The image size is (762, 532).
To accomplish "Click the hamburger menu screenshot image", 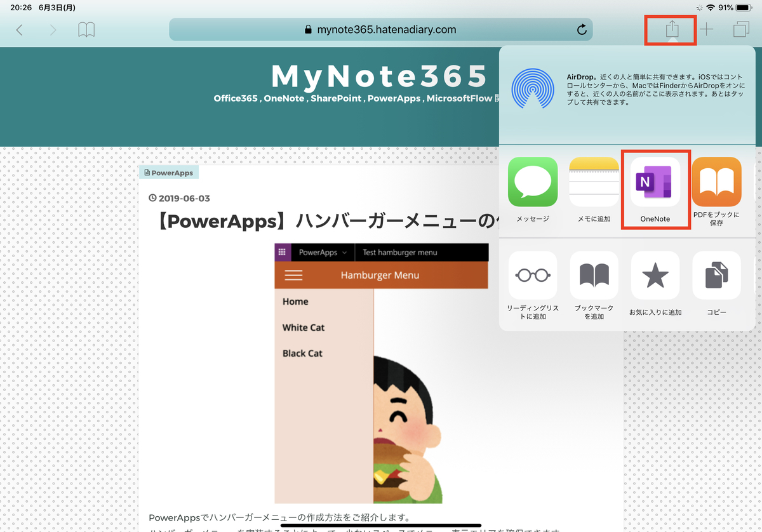I will [381, 373].
